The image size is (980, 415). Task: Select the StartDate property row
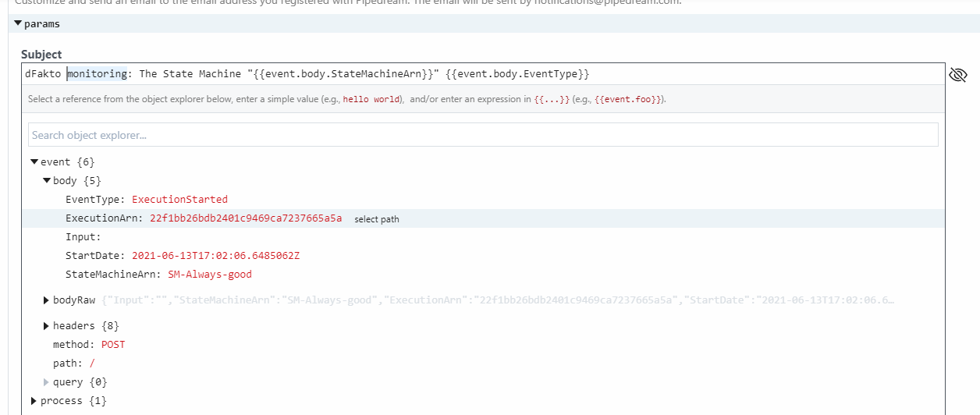coord(94,256)
